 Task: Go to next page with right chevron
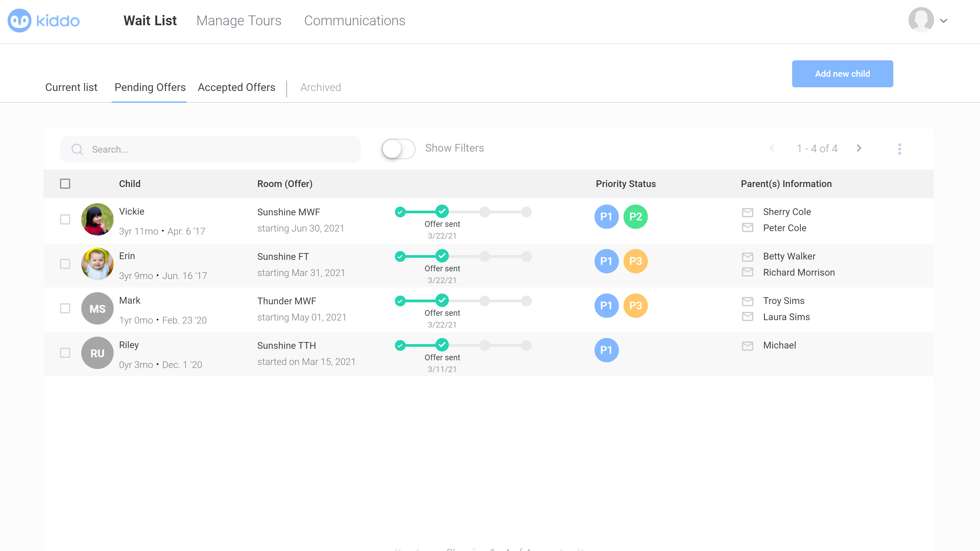click(x=859, y=148)
